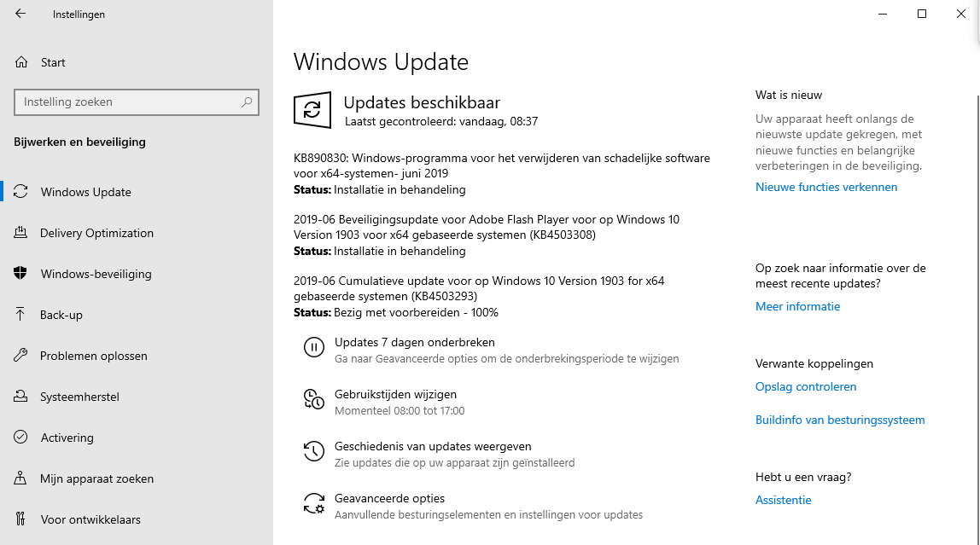This screenshot has width=980, height=545.
Task: Click the search magnifier icon
Action: tap(247, 102)
